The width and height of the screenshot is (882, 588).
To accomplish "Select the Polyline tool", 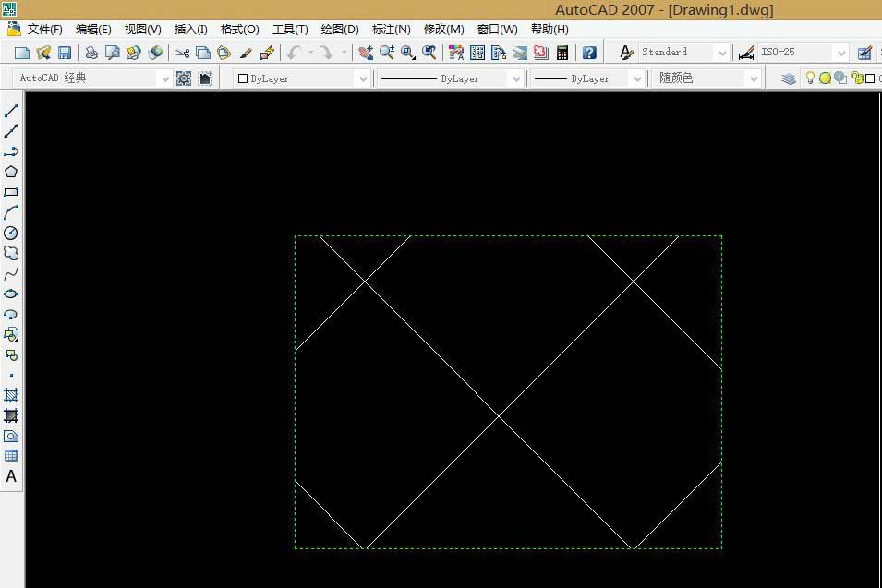I will 11,151.
